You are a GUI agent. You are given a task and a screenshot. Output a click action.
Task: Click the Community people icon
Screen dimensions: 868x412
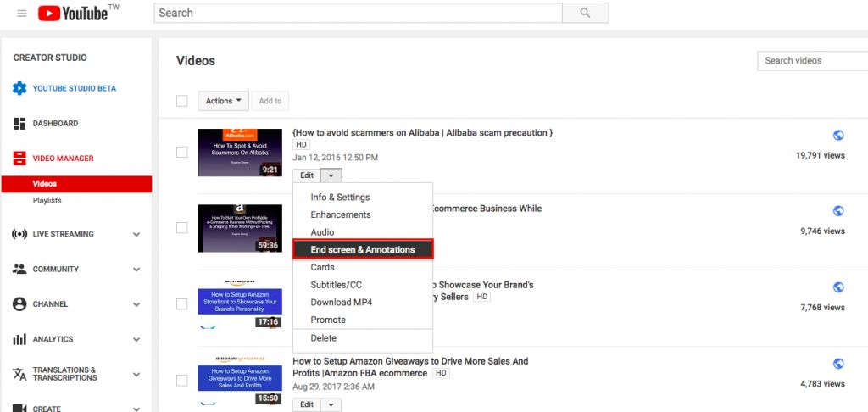19,269
